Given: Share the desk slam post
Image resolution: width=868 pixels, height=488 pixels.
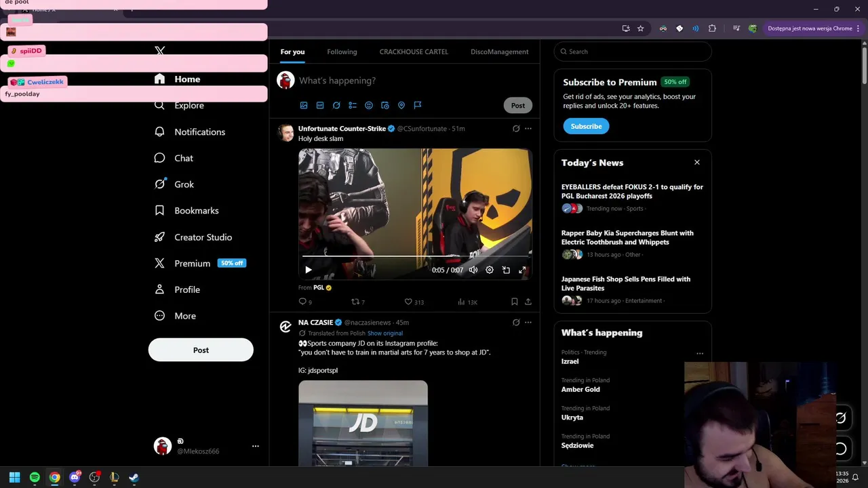Looking at the screenshot, I should click(x=528, y=302).
